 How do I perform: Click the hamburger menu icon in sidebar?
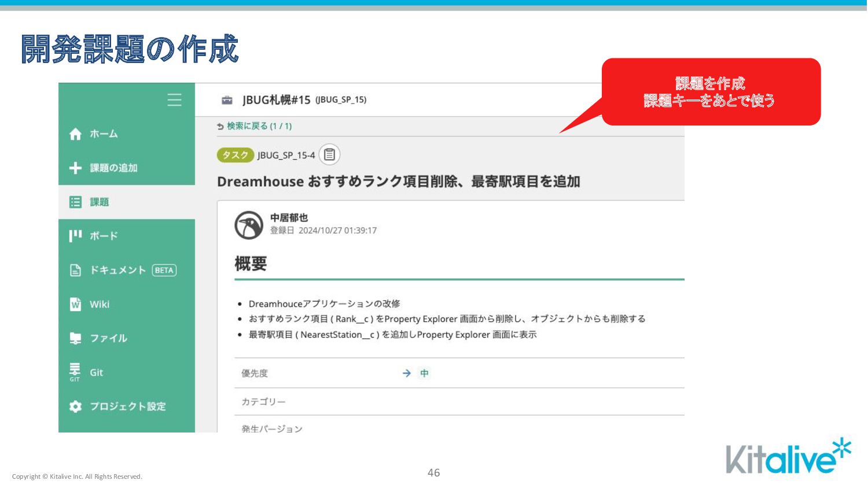click(x=174, y=99)
